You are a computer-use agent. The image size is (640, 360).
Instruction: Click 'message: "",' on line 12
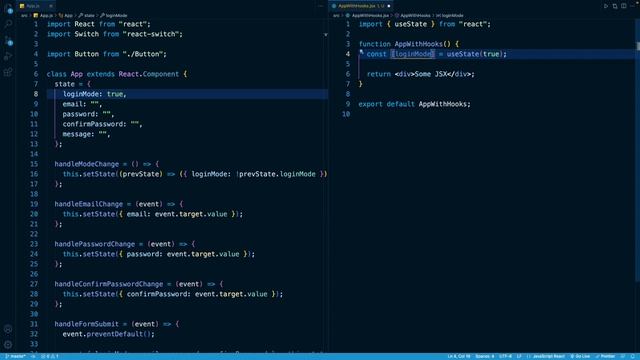(87, 134)
